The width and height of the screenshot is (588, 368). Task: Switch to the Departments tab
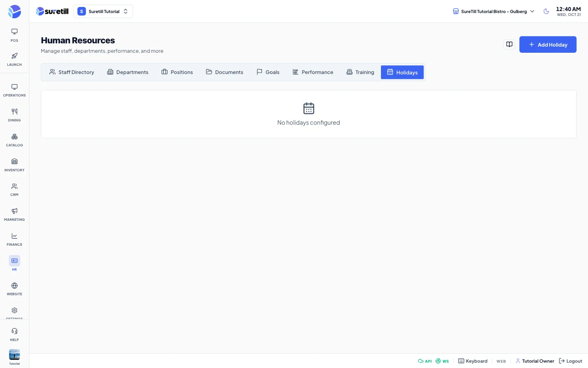coord(128,72)
